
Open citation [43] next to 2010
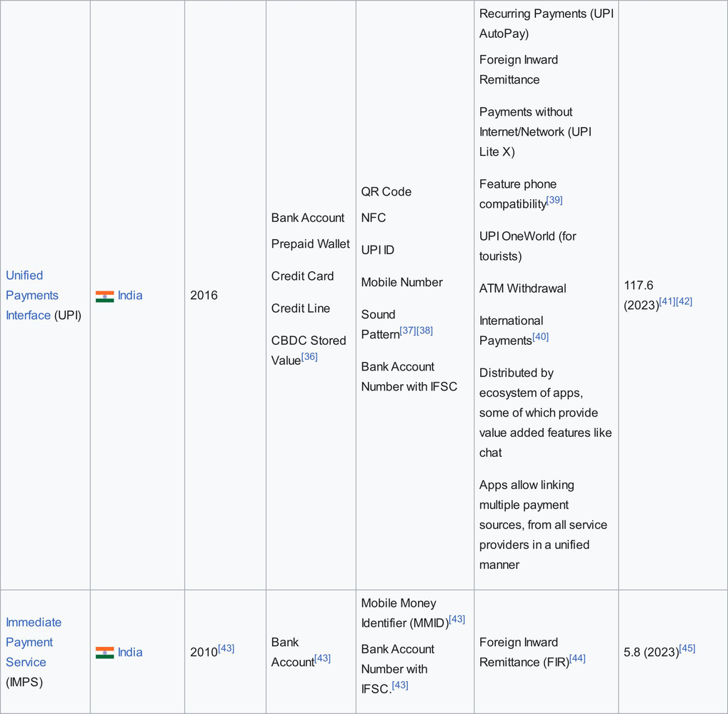click(x=226, y=648)
